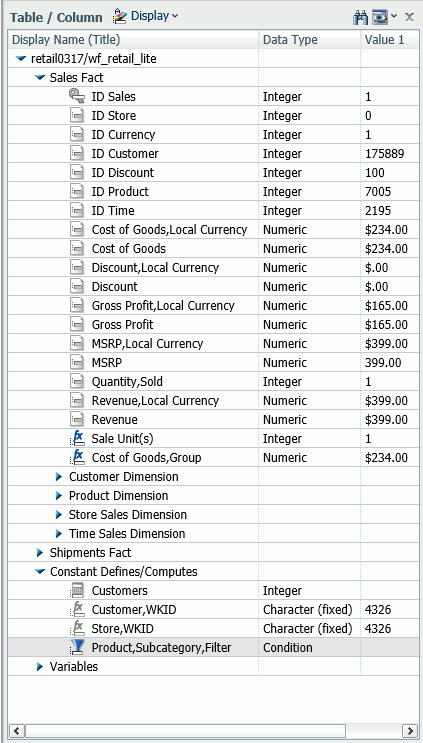
Task: Click the key icon beside ID Sales
Action: [x=77, y=97]
